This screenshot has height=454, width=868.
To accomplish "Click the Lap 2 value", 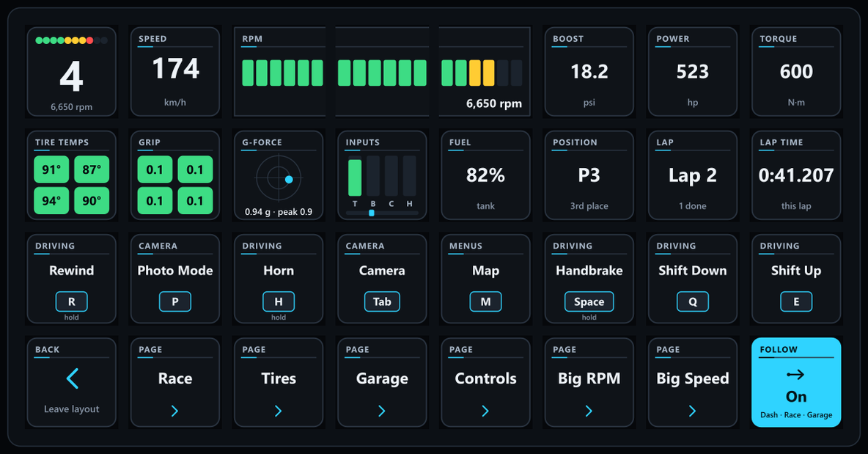I will [693, 175].
